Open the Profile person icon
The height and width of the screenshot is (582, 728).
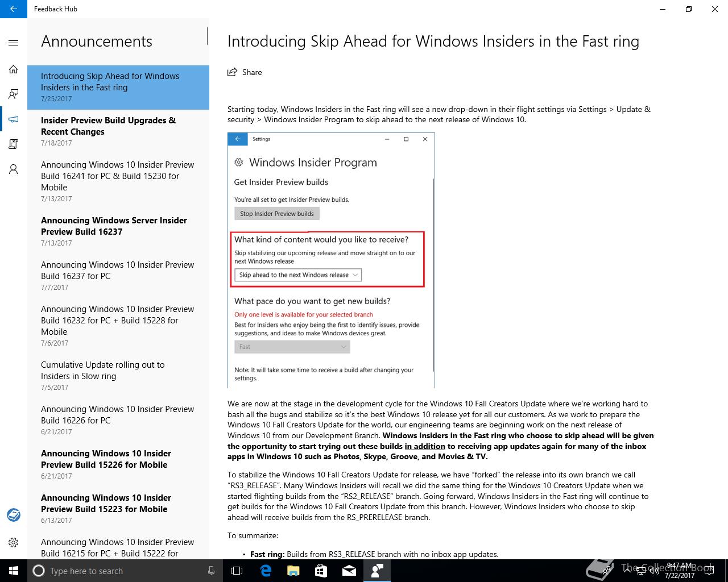coord(14,169)
